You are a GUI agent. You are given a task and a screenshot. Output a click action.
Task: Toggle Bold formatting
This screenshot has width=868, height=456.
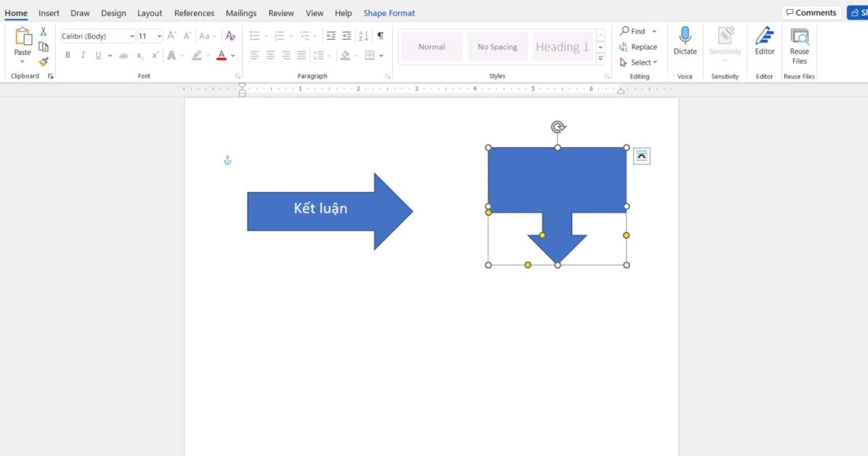pyautogui.click(x=68, y=56)
